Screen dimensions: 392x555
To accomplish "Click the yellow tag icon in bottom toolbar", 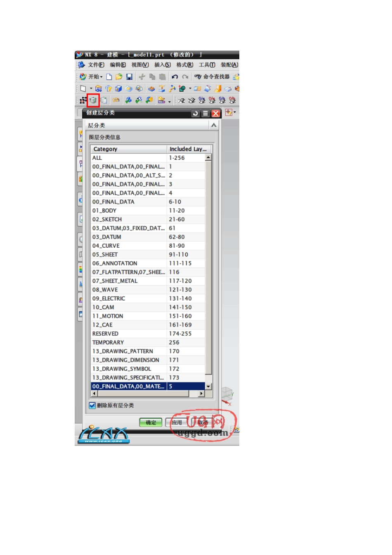I will coord(116,100).
